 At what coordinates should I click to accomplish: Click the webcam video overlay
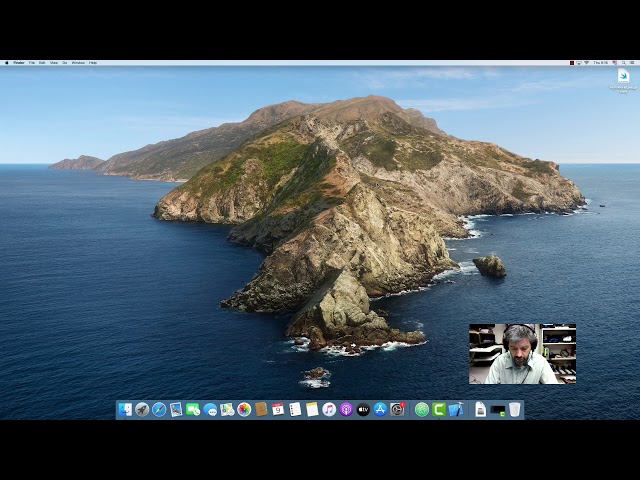pos(522,354)
